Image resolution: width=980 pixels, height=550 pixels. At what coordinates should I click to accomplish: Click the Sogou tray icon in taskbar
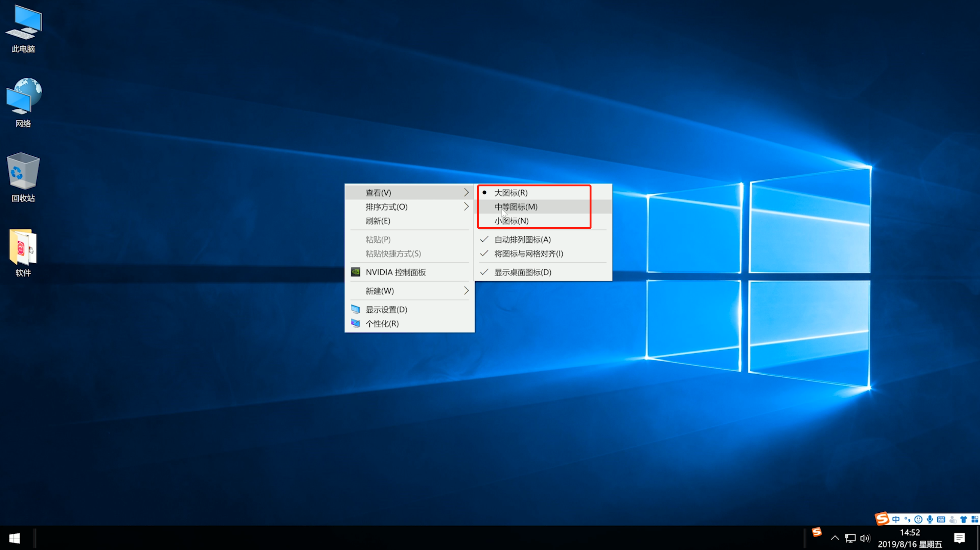pos(817,532)
